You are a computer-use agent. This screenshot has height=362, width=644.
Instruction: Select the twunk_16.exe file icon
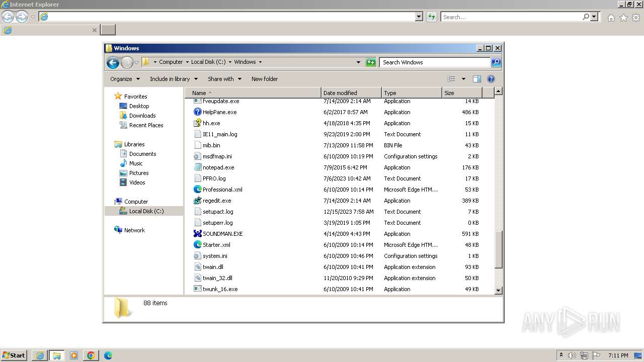(198, 289)
